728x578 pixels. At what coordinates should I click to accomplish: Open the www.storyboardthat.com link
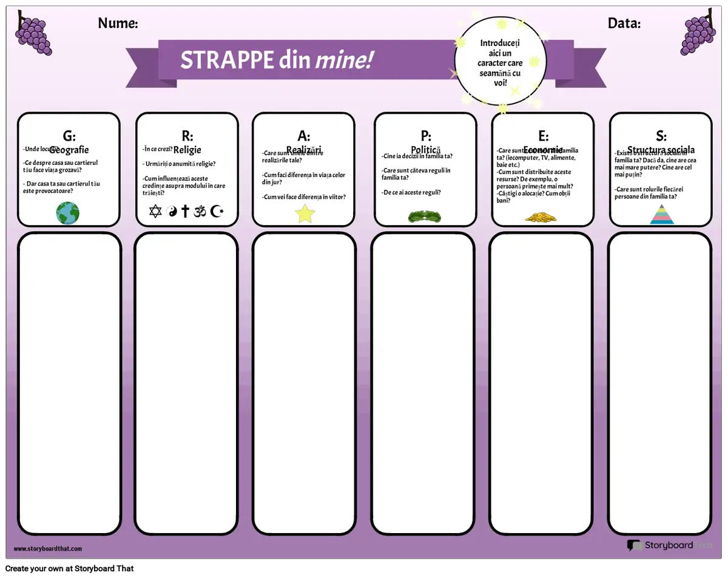47,549
